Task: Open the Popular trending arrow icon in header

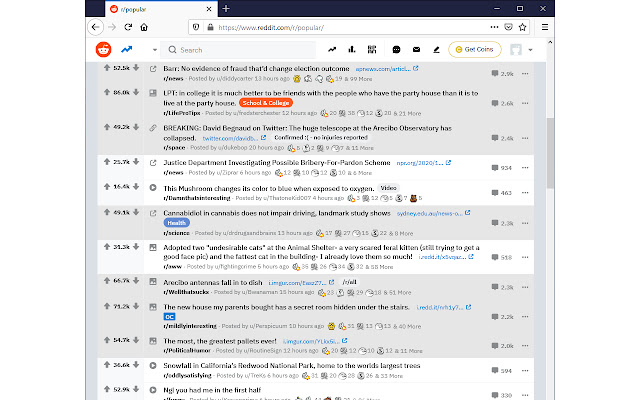Action: tap(127, 49)
